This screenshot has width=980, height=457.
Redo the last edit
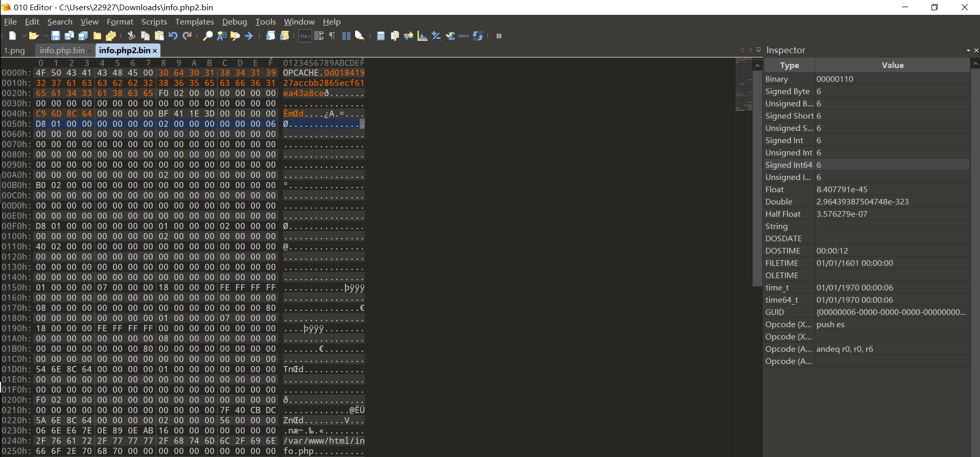(x=187, y=36)
